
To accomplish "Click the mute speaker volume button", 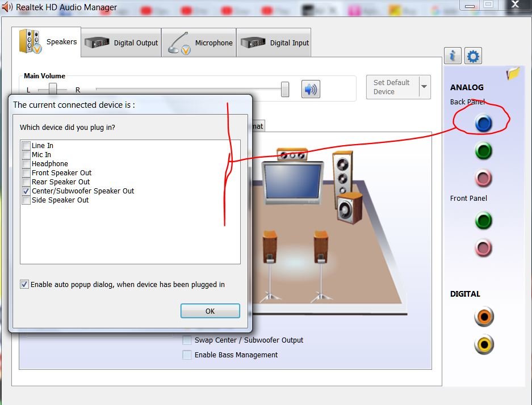I will point(311,89).
